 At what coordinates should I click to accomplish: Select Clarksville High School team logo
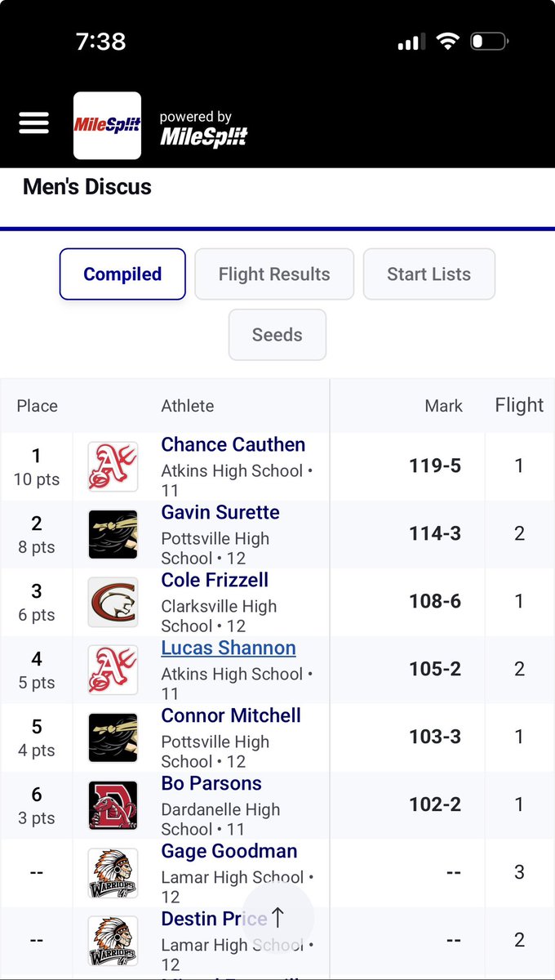pos(113,602)
